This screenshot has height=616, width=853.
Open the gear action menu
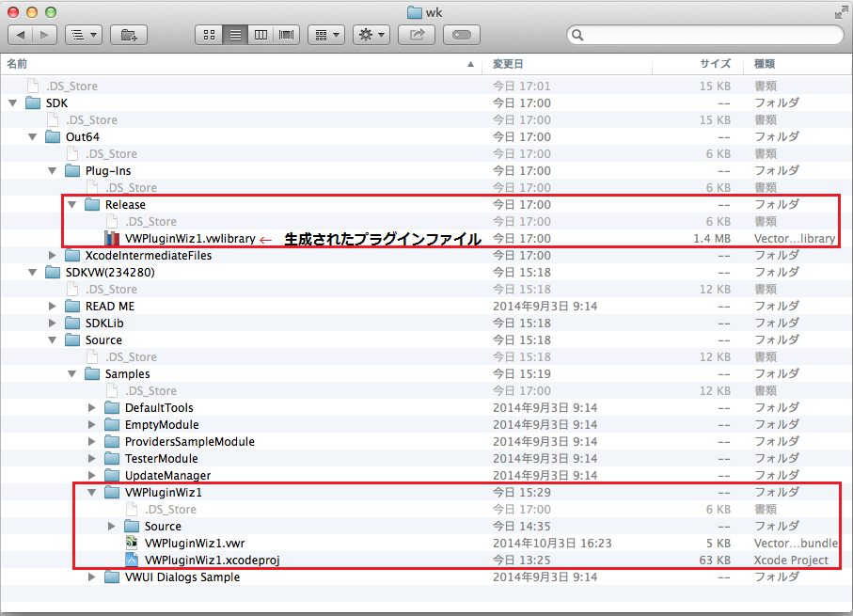371,36
